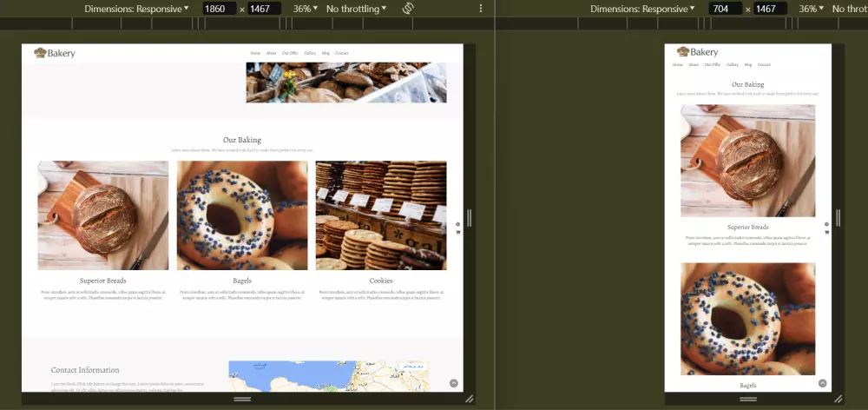Click the height field showing 1467 in the left toolbar
Viewport: 868px width, 410px height.
(x=264, y=9)
